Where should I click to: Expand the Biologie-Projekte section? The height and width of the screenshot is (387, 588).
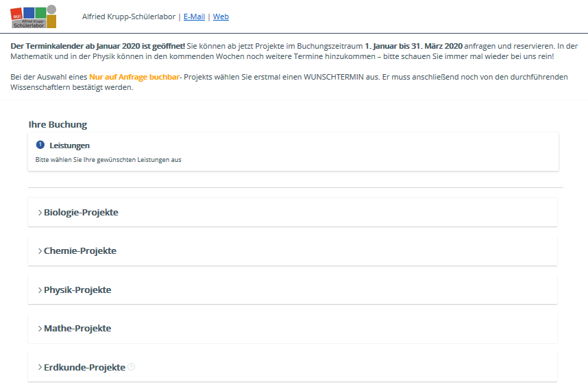[81, 213]
